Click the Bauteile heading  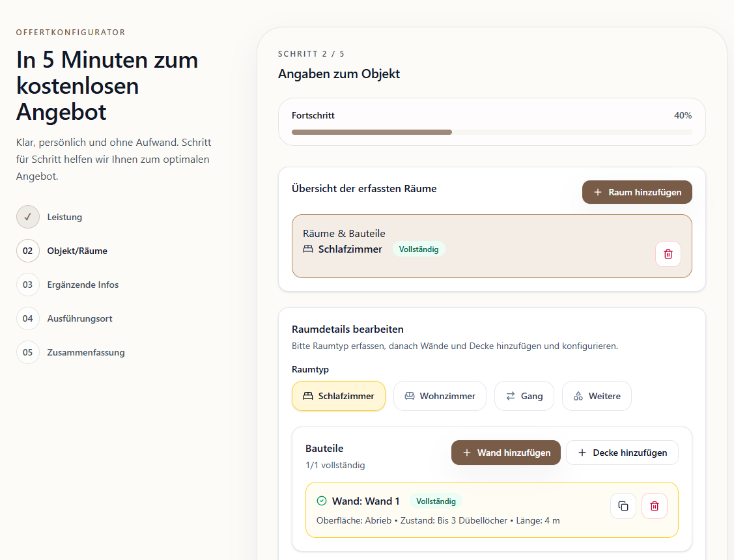coord(324,448)
